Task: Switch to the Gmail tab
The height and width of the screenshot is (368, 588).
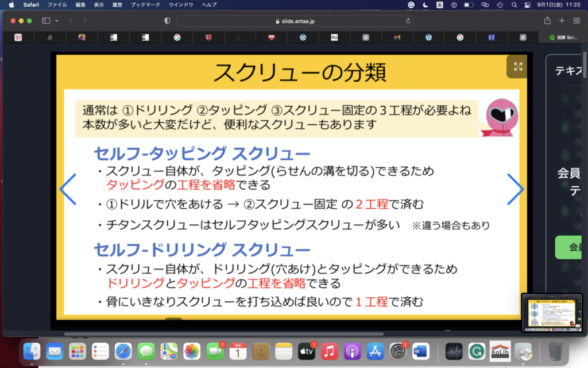Action: [x=397, y=37]
